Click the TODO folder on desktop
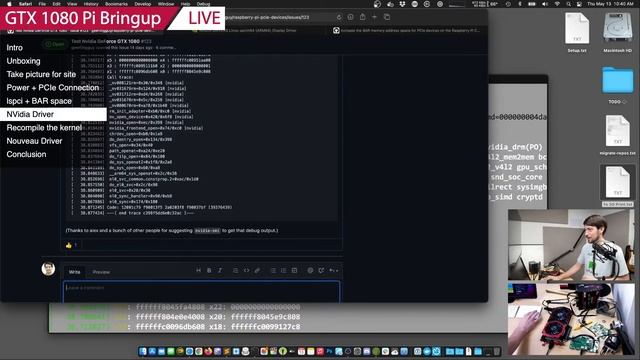 coord(618,85)
